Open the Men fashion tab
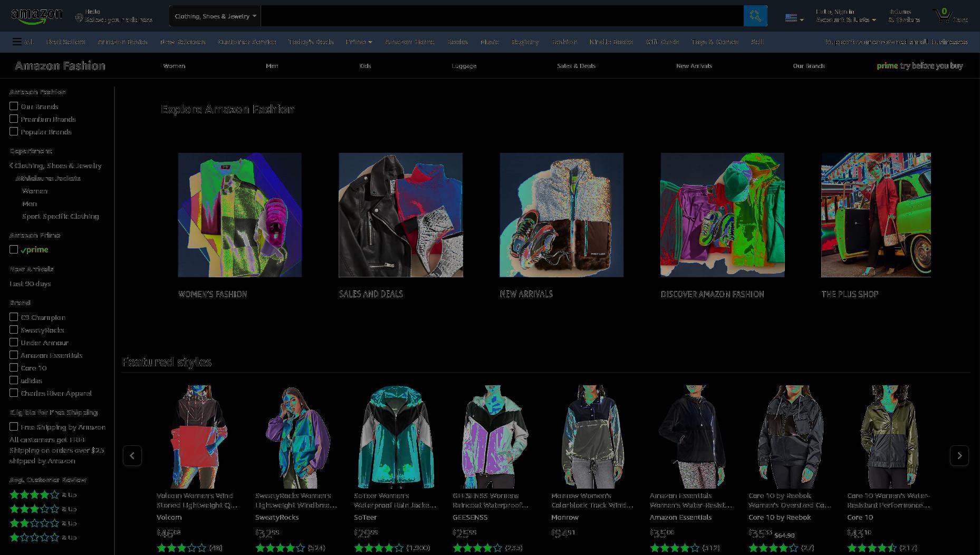The height and width of the screenshot is (555, 980). (272, 66)
